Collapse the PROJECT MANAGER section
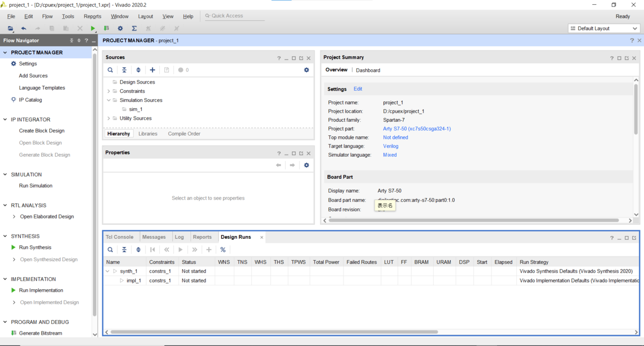644x346 pixels. tap(5, 53)
